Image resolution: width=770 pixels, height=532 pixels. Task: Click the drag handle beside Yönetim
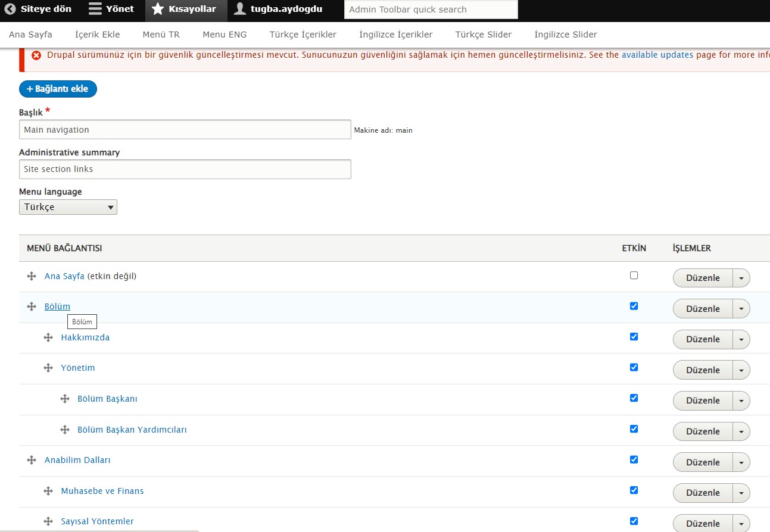click(48, 368)
